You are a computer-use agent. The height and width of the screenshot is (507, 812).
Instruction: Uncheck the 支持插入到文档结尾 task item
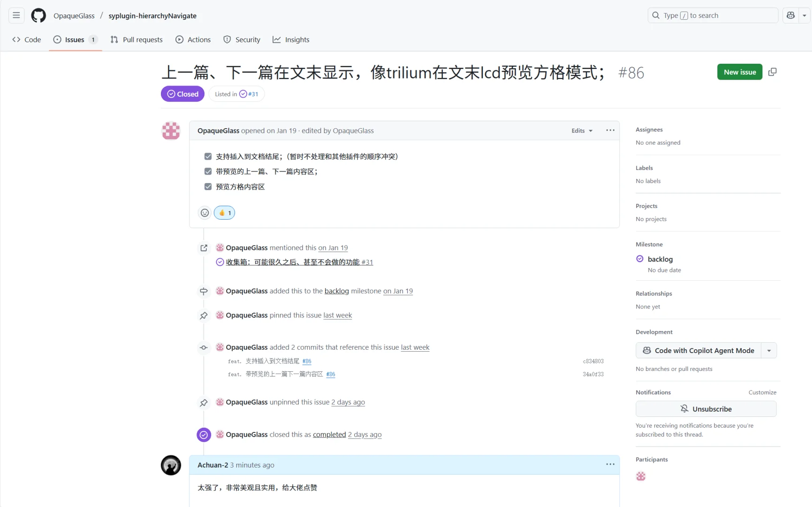tap(208, 156)
